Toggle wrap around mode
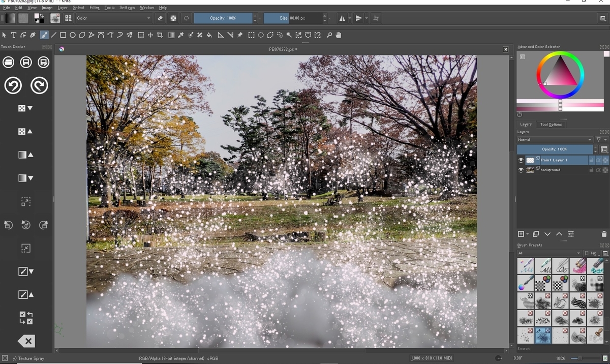 (x=376, y=18)
